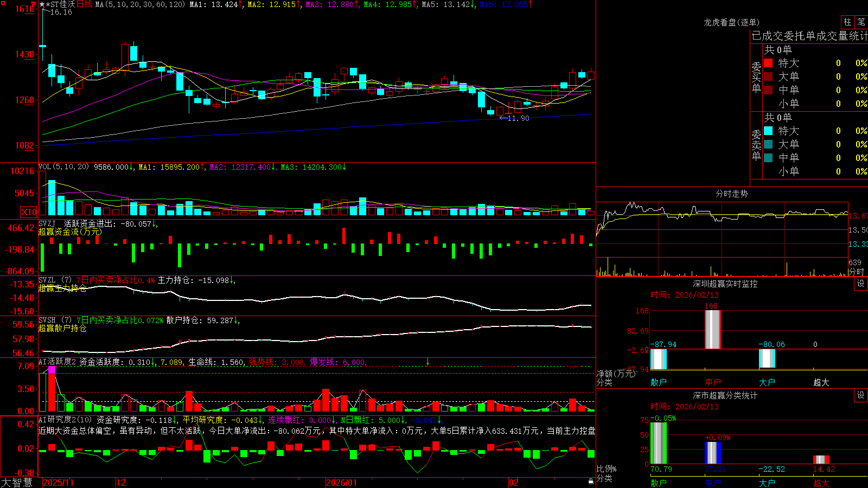This screenshot has height=488, width=868.
Task: Click the small red square icon at top-left corner
Action: click(x=2, y=3)
